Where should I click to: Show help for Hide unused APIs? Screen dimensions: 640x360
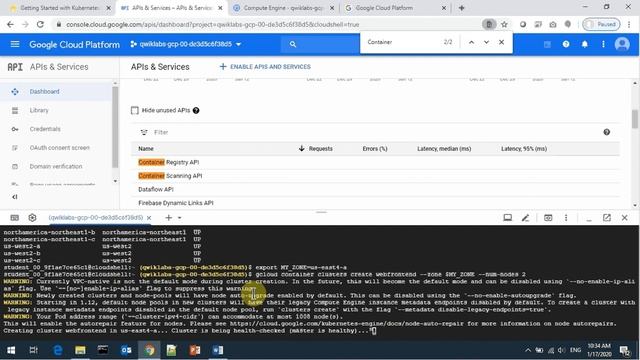click(196, 110)
